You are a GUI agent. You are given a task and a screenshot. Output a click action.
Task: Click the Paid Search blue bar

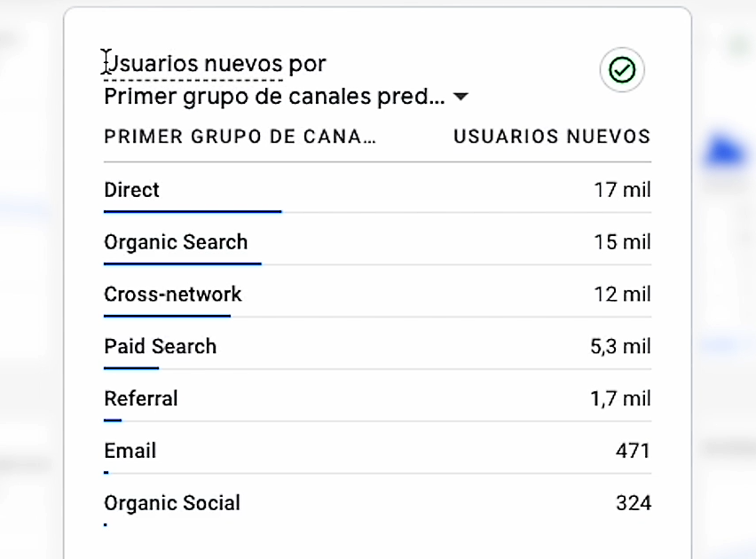[x=131, y=368]
